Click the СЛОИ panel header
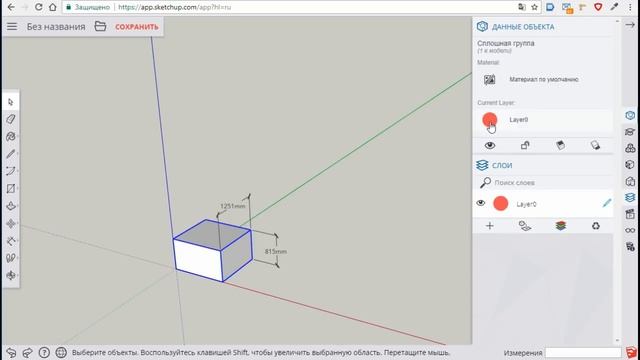 [x=502, y=166]
